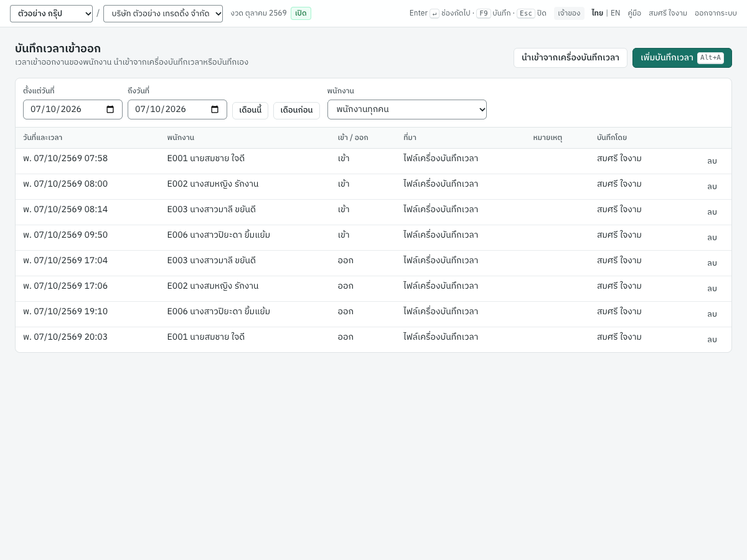Delete the 07:58 E001 entry

(x=712, y=161)
